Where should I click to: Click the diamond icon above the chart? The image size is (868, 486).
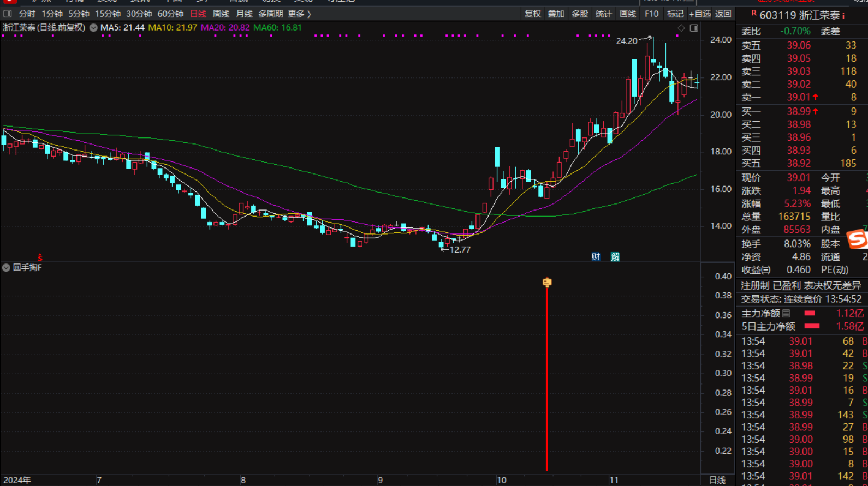click(x=681, y=28)
